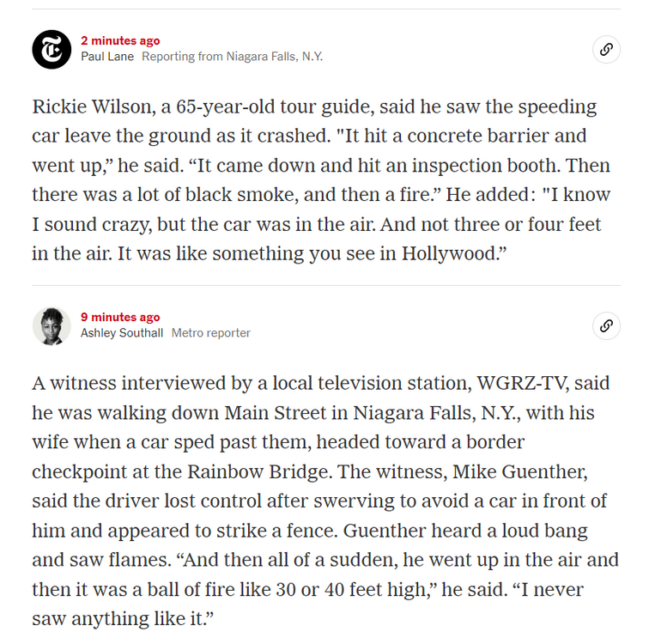Click the Paul Lane author name
The width and height of the screenshot is (649, 644).
pos(107,57)
